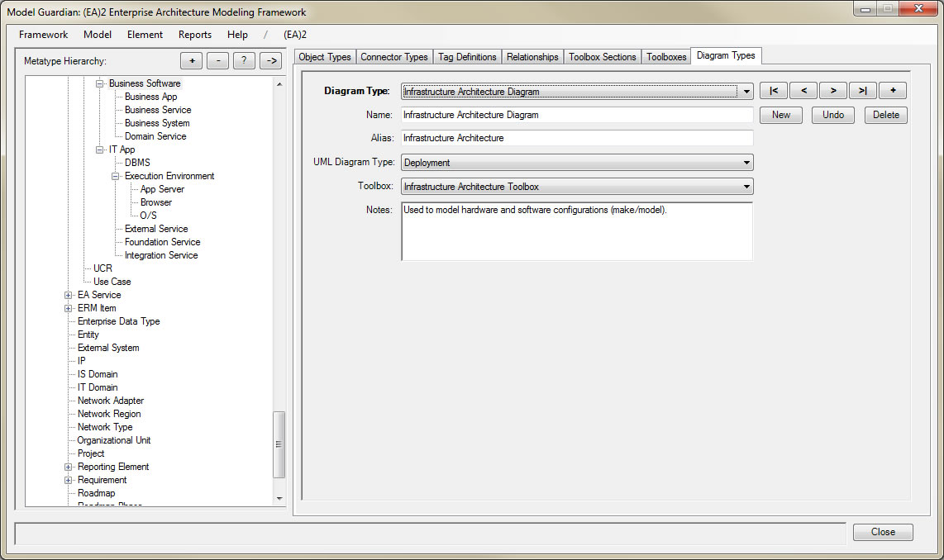The width and height of the screenshot is (944, 560).
Task: Click into the Notes text area
Action: [x=577, y=231]
